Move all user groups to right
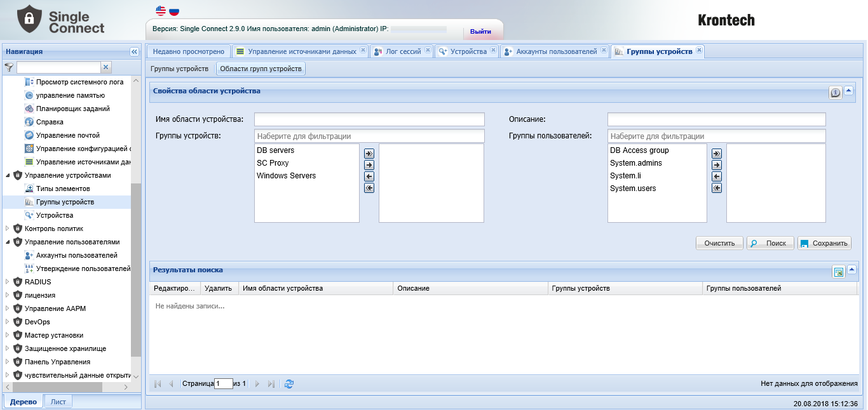Image resolution: width=868 pixels, height=410 pixels. pyautogui.click(x=717, y=154)
